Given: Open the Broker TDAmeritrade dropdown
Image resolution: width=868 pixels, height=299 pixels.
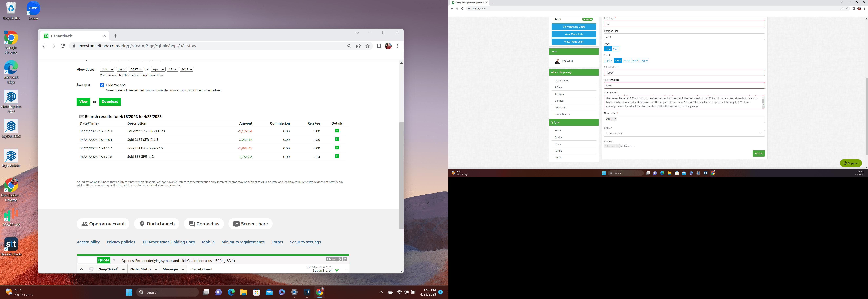Looking at the screenshot, I should pos(684,133).
